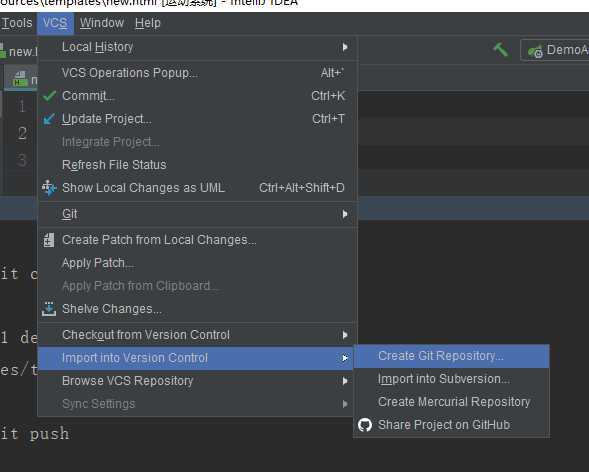Click the Create Patch file icon

point(49,240)
